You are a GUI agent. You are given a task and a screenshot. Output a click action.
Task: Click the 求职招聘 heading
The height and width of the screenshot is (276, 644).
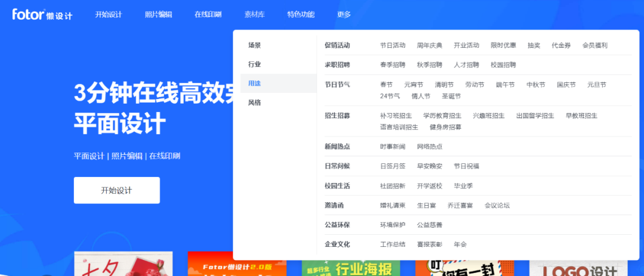(x=337, y=65)
